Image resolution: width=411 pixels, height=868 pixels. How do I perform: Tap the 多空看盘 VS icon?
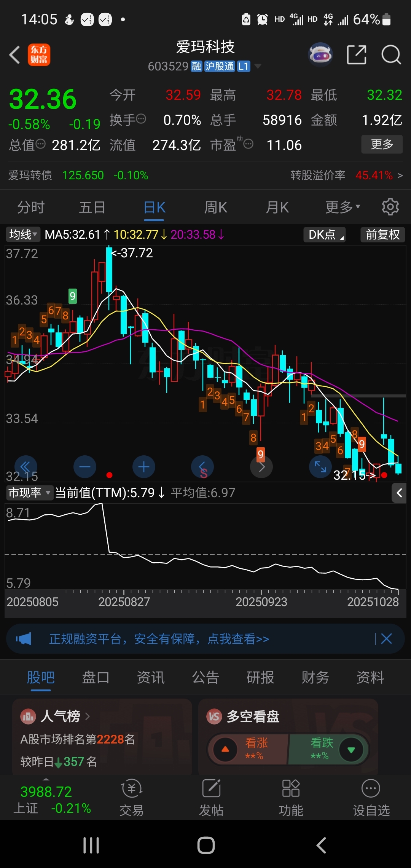214,716
